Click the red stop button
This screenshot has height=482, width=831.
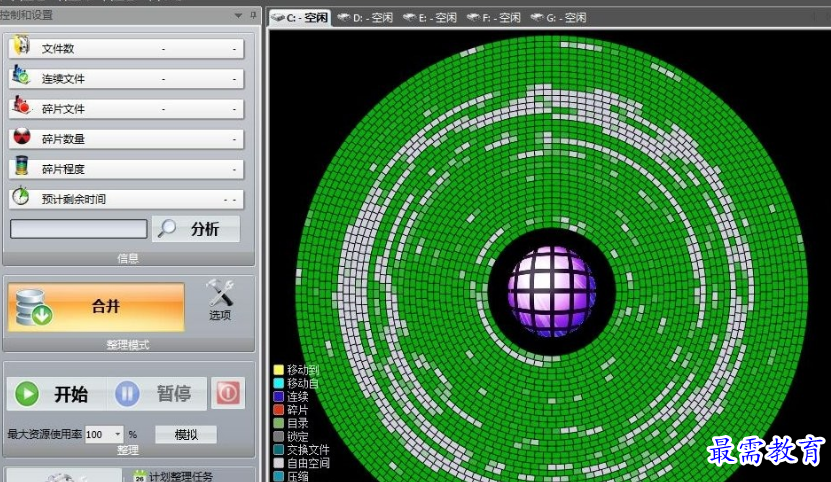[x=228, y=393]
